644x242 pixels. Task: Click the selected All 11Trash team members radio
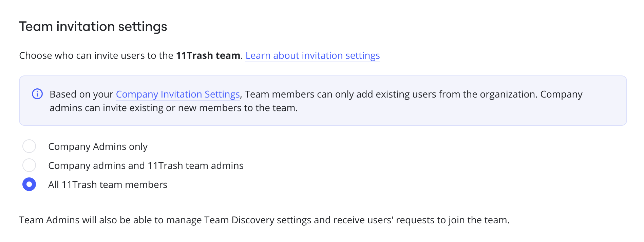point(29,184)
